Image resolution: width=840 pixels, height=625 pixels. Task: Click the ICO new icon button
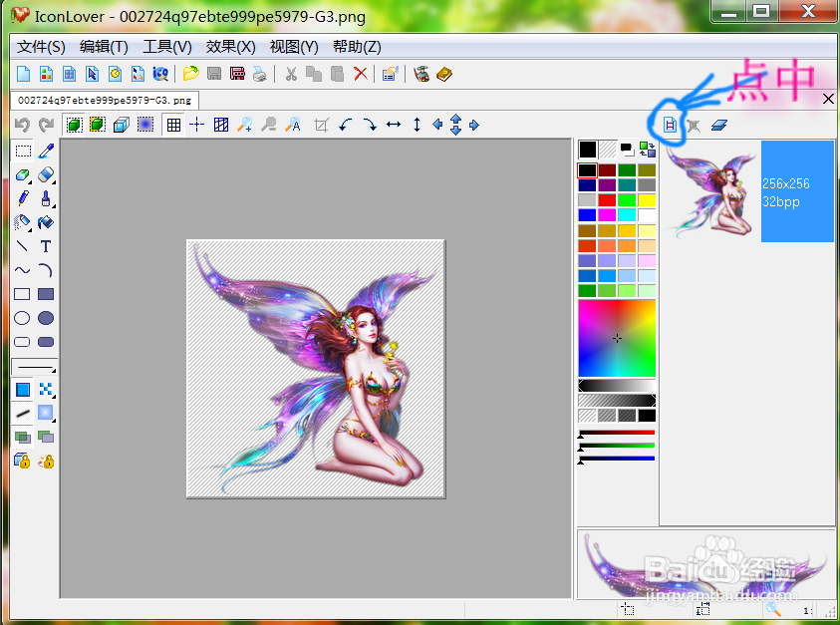160,74
